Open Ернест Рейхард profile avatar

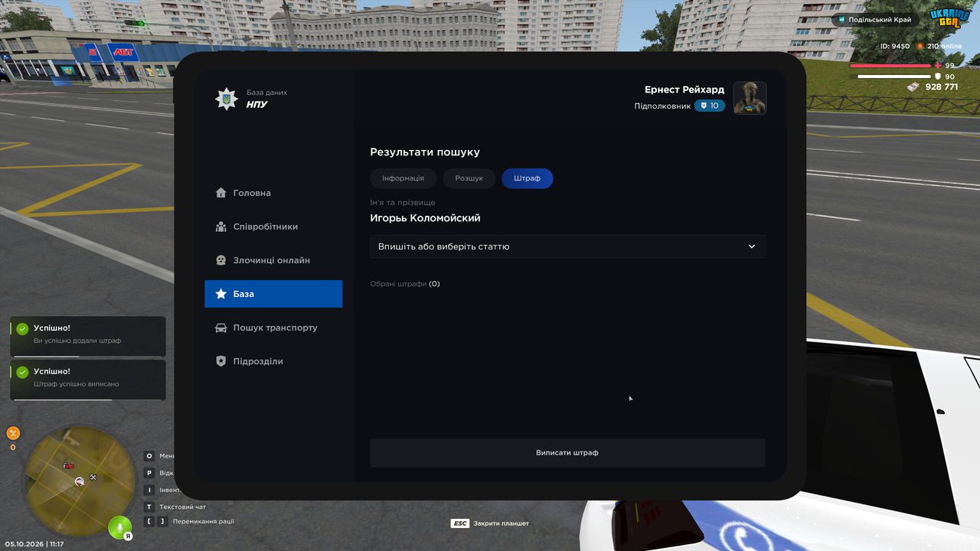(750, 98)
